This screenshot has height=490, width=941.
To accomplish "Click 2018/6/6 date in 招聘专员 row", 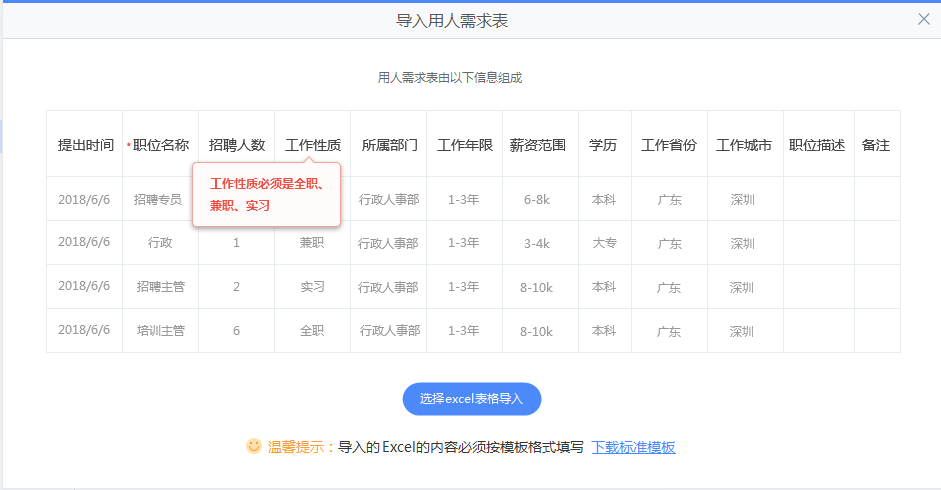I will (84, 199).
